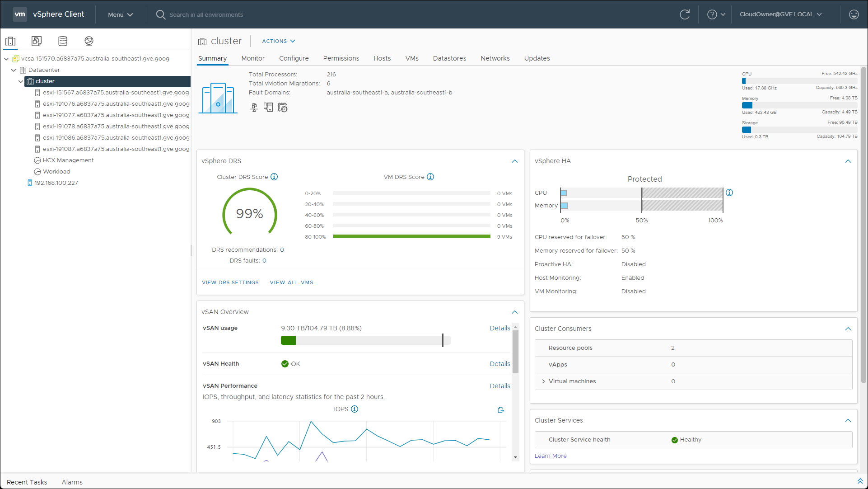Click the vSAN usage capacity bar
The height and width of the screenshot is (489, 868).
pos(365,340)
